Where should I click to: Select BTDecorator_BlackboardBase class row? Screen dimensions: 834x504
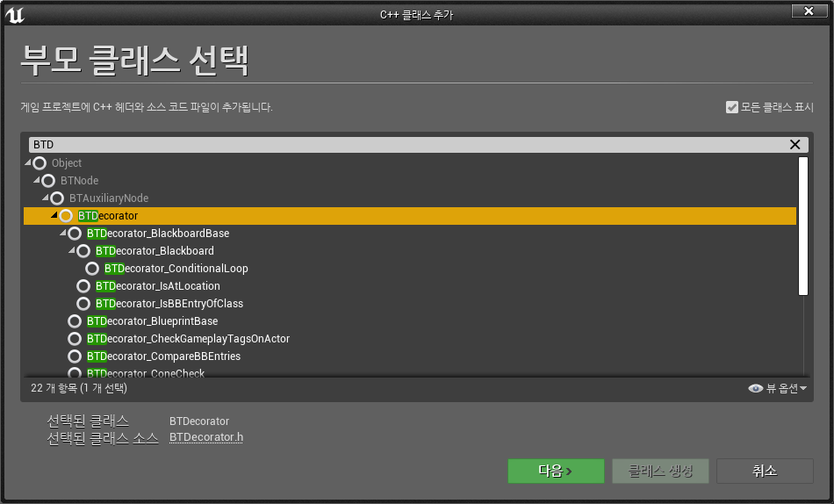coord(410,233)
